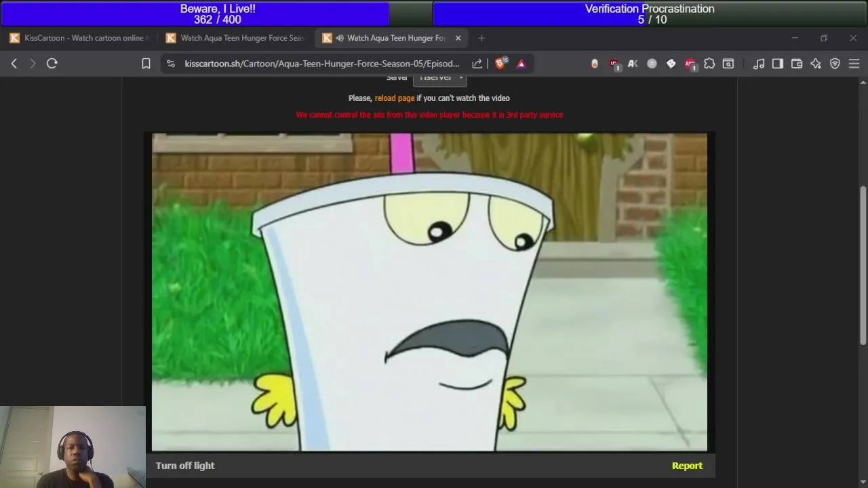This screenshot has width=868, height=488.
Task: Open the Leo AI sparkle icon
Action: click(x=816, y=64)
